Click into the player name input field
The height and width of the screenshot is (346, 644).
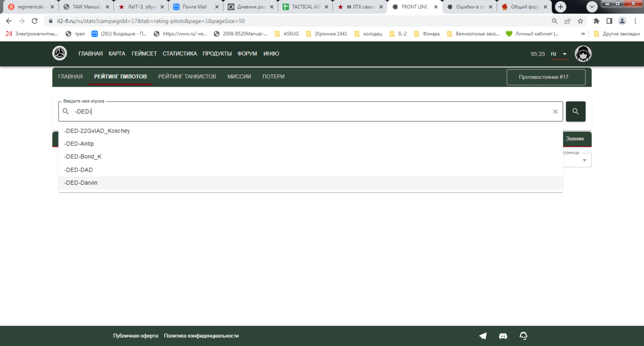(311, 112)
